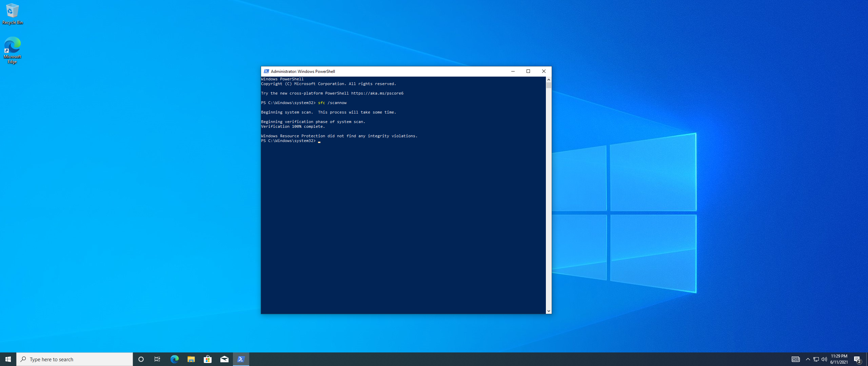Open the Windows Start menu
This screenshot has height=366, width=868.
tap(8, 359)
